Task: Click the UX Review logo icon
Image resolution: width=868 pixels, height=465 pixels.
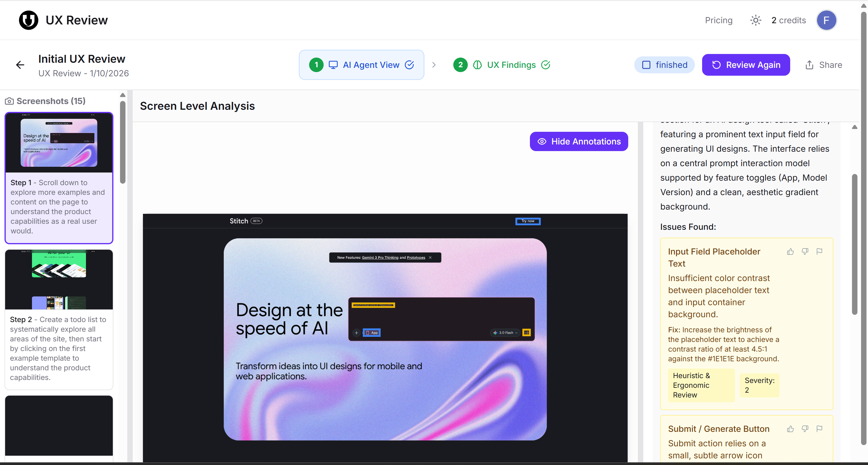Action: coord(28,20)
